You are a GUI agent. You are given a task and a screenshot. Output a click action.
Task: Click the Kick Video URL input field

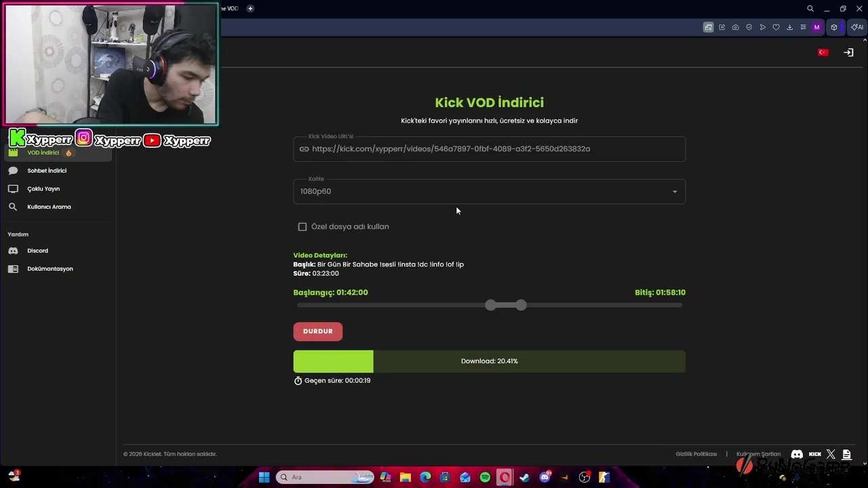489,149
